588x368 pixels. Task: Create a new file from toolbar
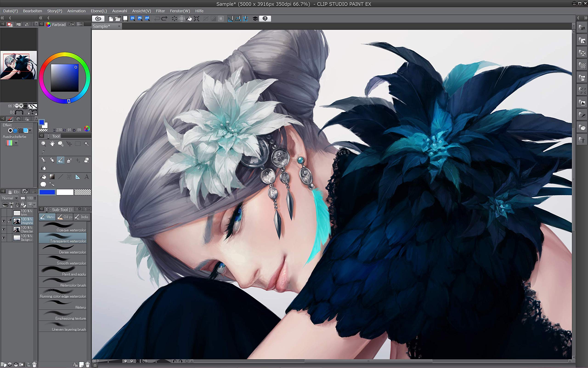click(x=111, y=18)
